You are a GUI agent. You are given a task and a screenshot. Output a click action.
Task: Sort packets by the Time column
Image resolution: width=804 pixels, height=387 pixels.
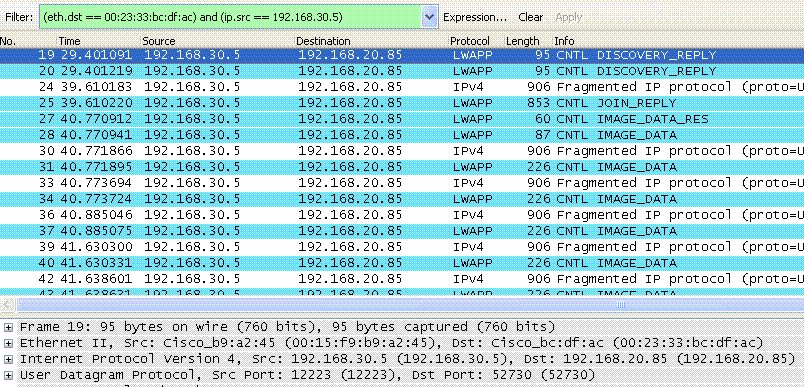click(98, 41)
